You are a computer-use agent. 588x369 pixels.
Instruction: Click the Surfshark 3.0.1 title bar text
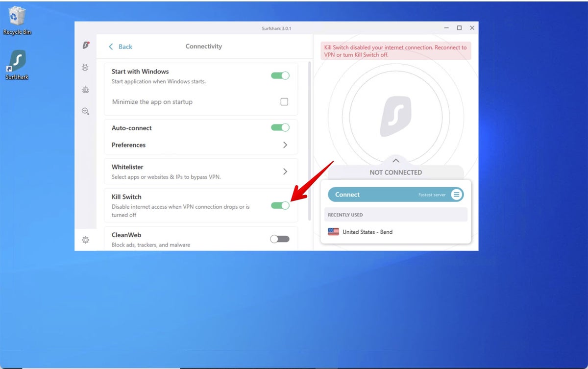276,28
